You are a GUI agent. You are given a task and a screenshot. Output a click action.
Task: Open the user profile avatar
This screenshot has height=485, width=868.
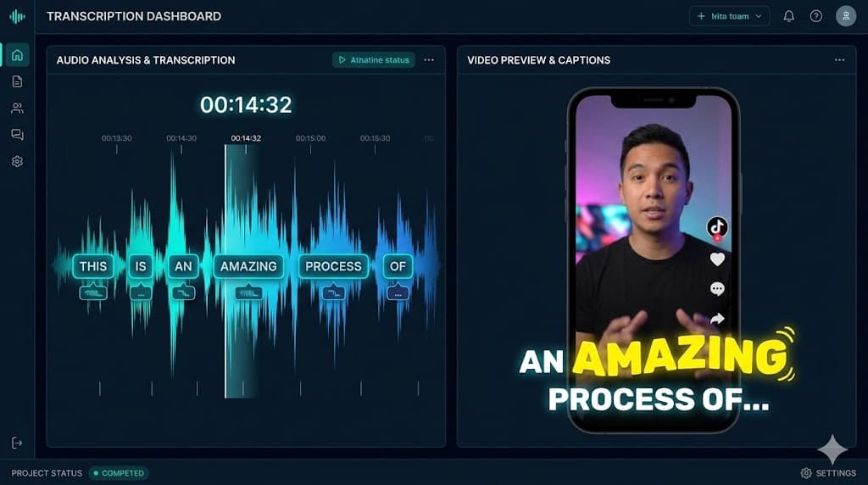tap(845, 16)
